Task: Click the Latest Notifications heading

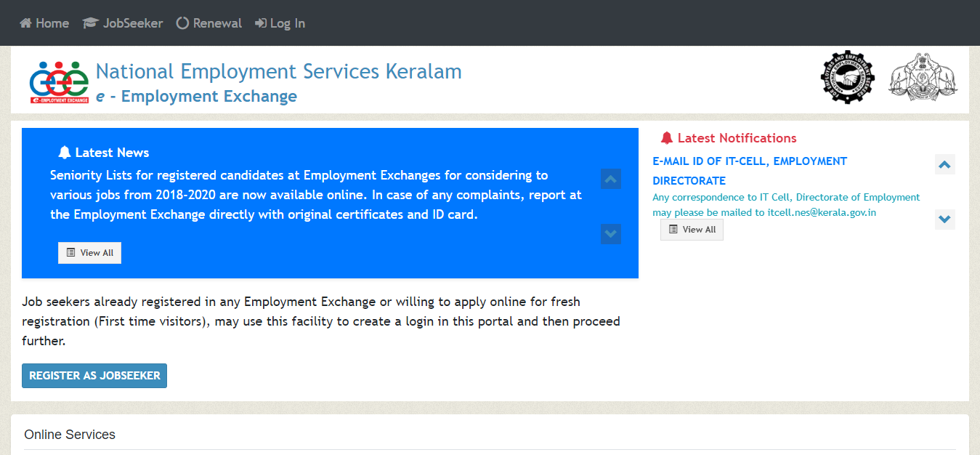Action: coord(737,138)
